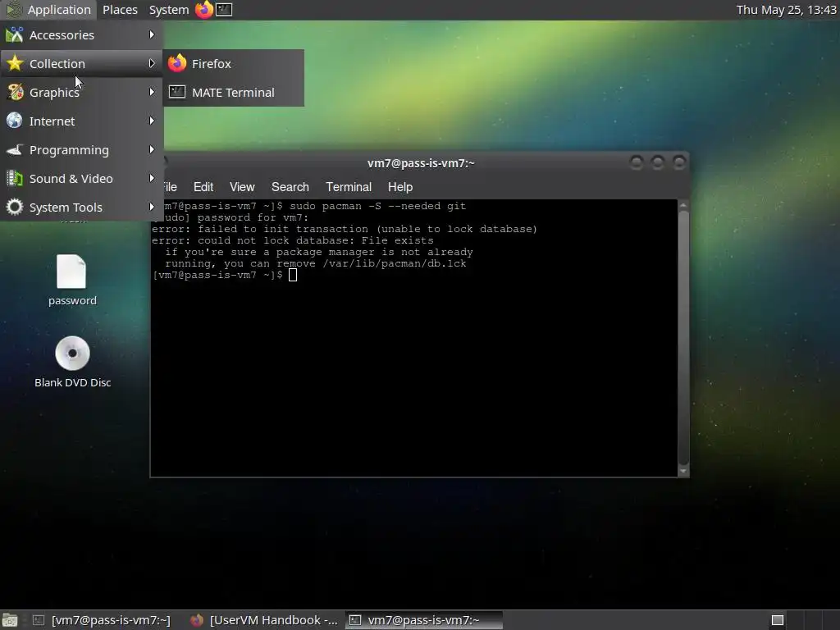Launch terminal from top panel icon

[224, 9]
